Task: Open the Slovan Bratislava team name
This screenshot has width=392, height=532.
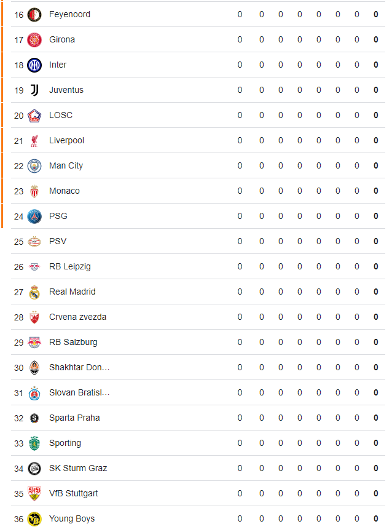Action: click(79, 392)
